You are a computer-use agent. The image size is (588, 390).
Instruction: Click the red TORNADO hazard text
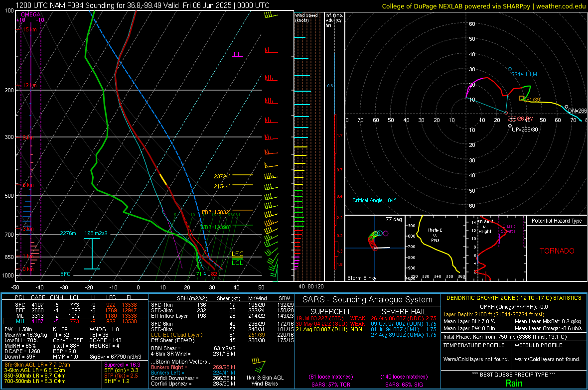(x=557, y=251)
